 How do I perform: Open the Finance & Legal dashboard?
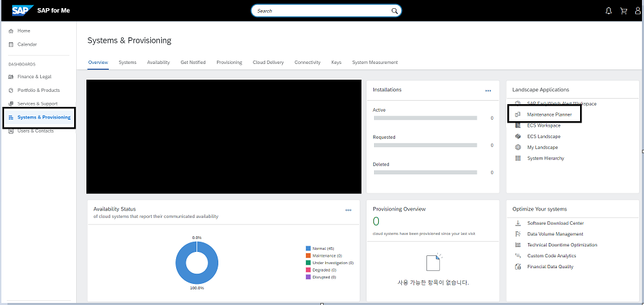point(35,77)
